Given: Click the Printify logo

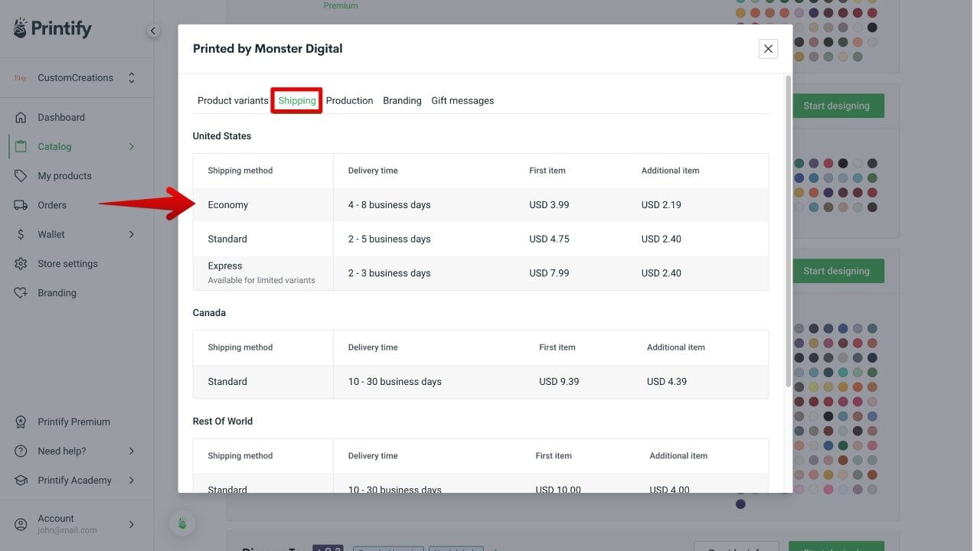Looking at the screenshot, I should point(52,28).
